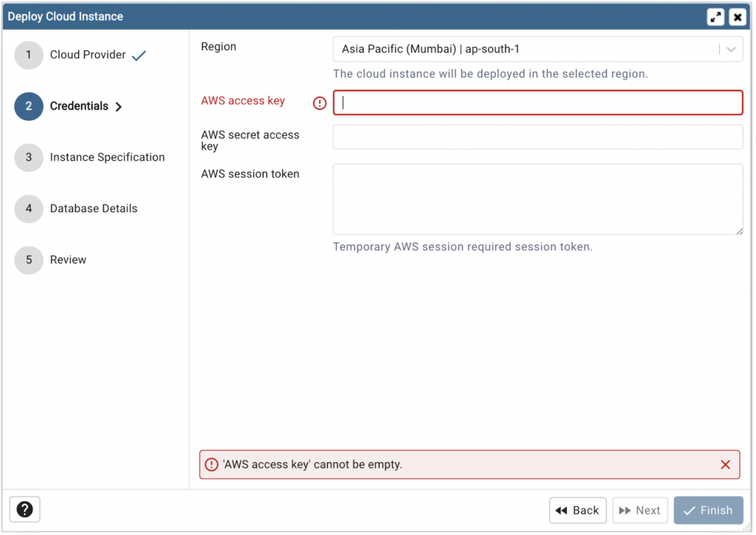Click the chevron on the Region combo box
Image resolution: width=756 pixels, height=535 pixels.
[731, 49]
